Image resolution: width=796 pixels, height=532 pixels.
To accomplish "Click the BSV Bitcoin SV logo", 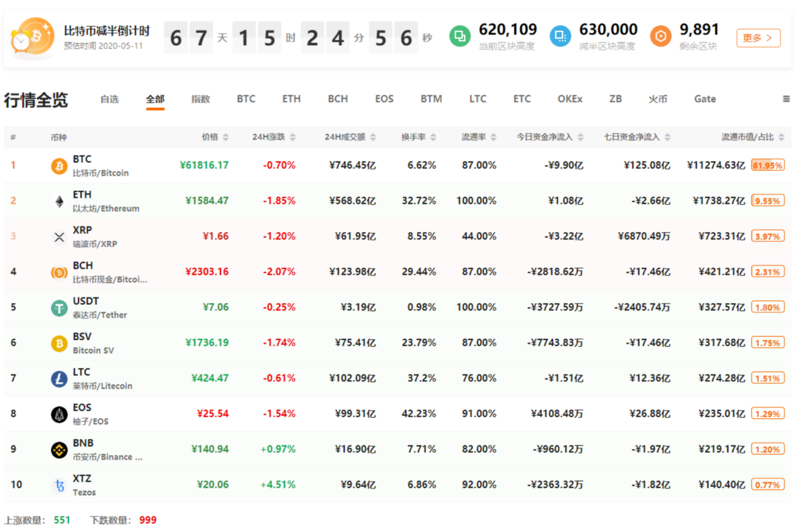I will pos(59,343).
